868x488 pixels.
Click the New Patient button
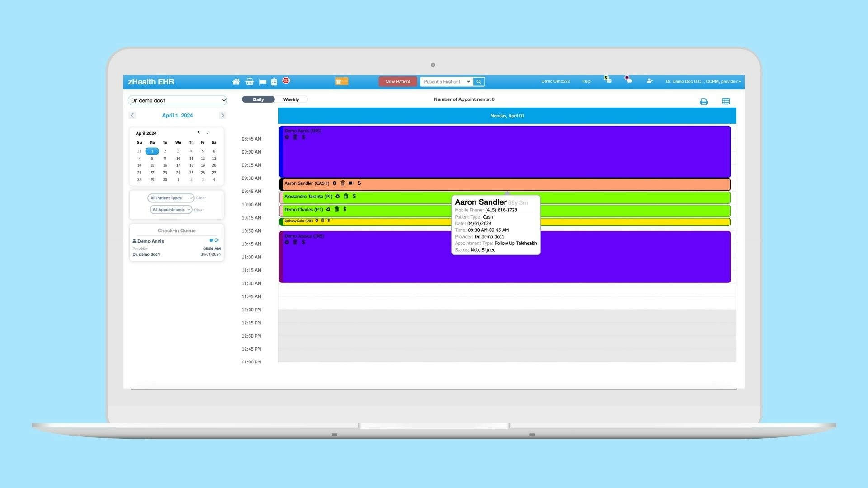coord(397,82)
